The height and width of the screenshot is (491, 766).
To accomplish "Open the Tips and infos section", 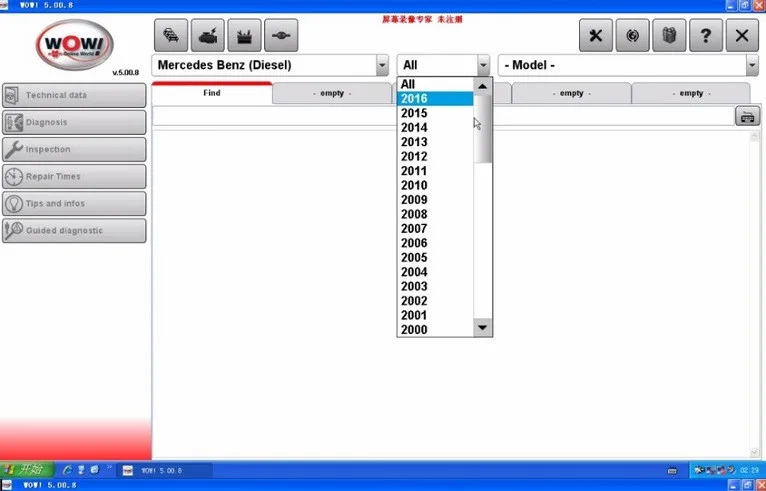I will point(74,204).
